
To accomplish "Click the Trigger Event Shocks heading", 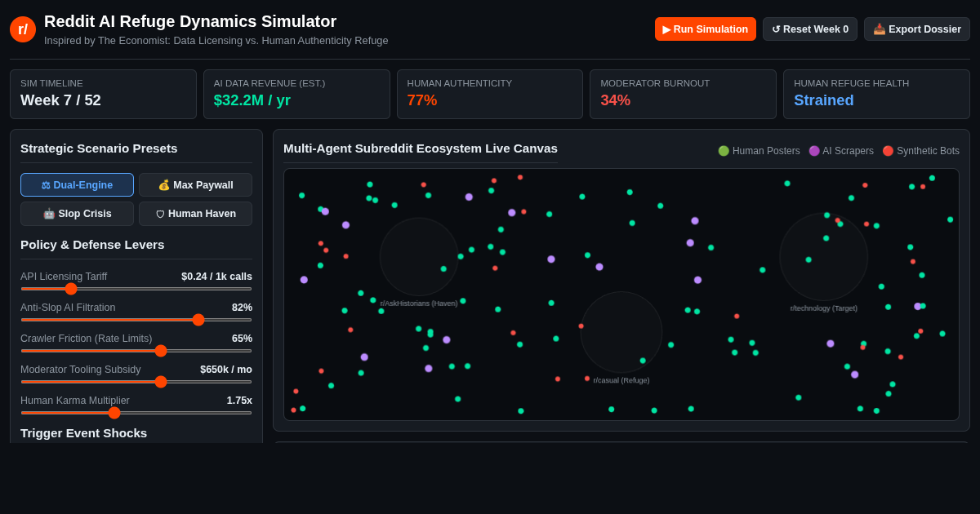I will [83, 433].
